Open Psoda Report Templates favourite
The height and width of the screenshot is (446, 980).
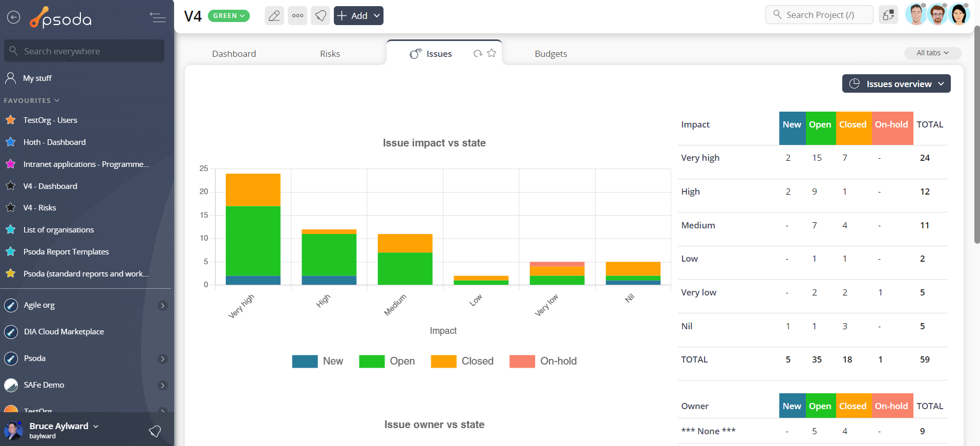[x=66, y=251]
